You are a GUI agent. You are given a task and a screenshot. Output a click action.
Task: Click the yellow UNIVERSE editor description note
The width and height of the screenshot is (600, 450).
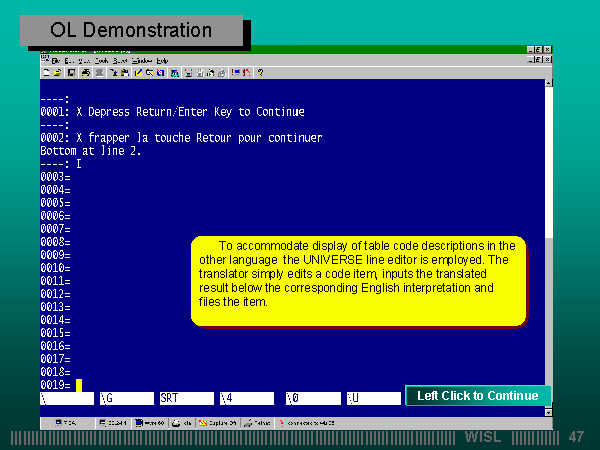coord(358,281)
